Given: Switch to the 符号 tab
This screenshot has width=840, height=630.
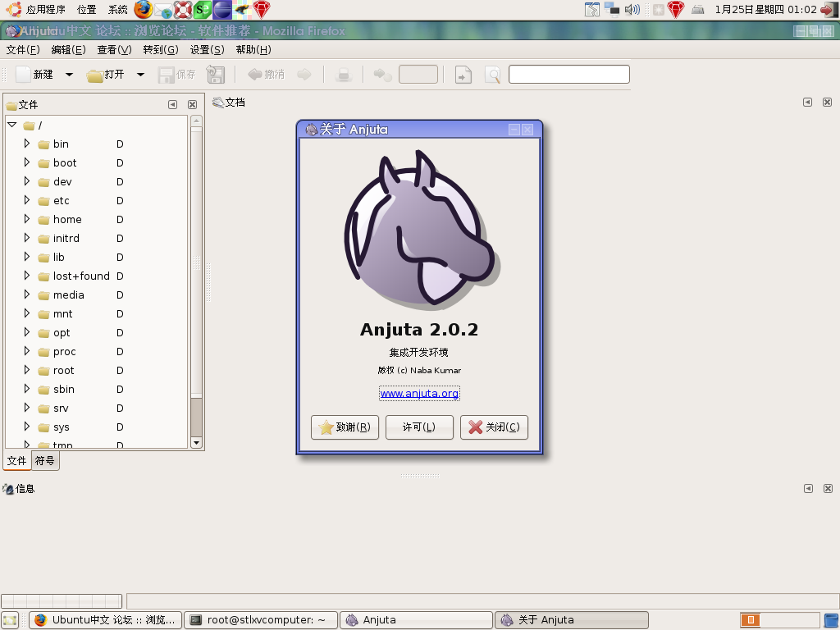Looking at the screenshot, I should [x=45, y=461].
